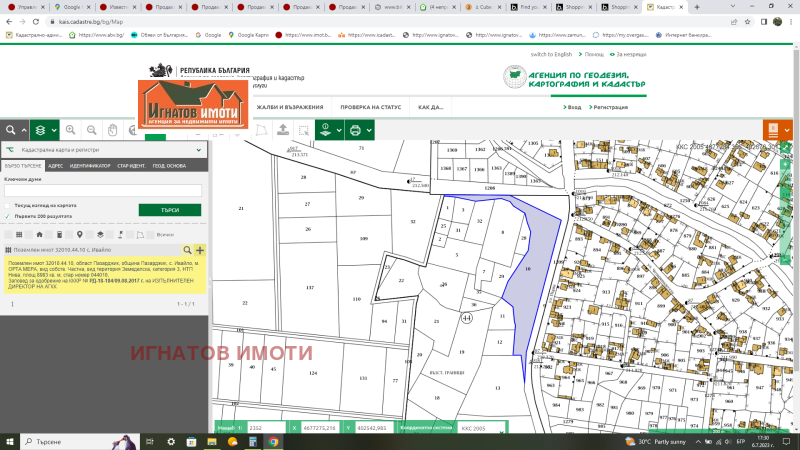Select the pan hand tool
The width and height of the screenshot is (800, 450).
113,130
